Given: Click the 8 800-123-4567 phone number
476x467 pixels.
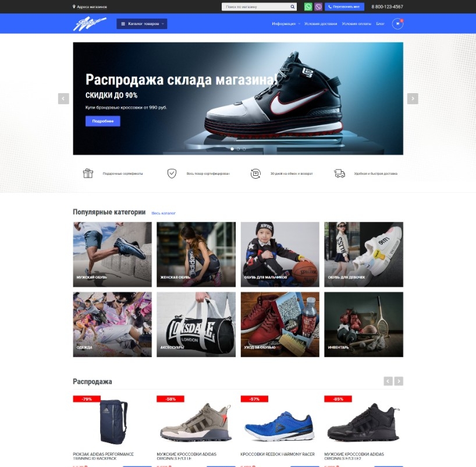Looking at the screenshot, I should point(387,6).
